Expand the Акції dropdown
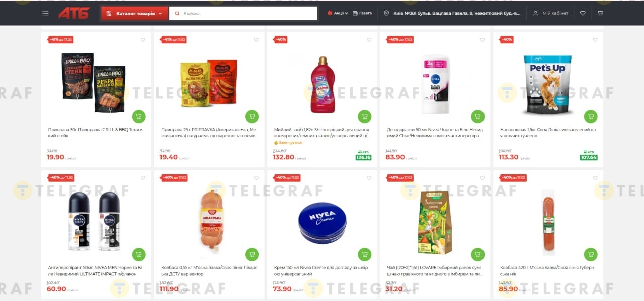Viewport: 644px width, 301px height. pyautogui.click(x=338, y=13)
